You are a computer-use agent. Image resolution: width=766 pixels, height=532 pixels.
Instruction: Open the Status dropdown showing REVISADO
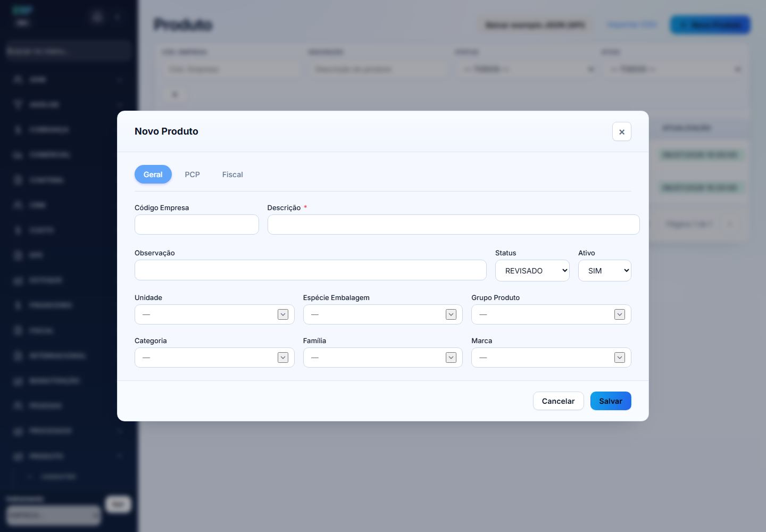coord(532,270)
